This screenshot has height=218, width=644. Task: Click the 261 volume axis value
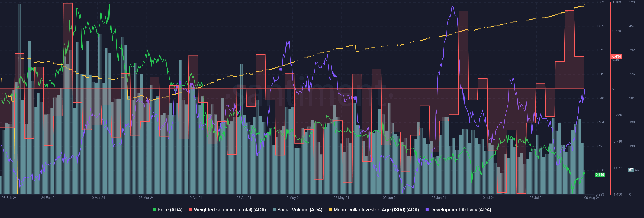pyautogui.click(x=632, y=98)
